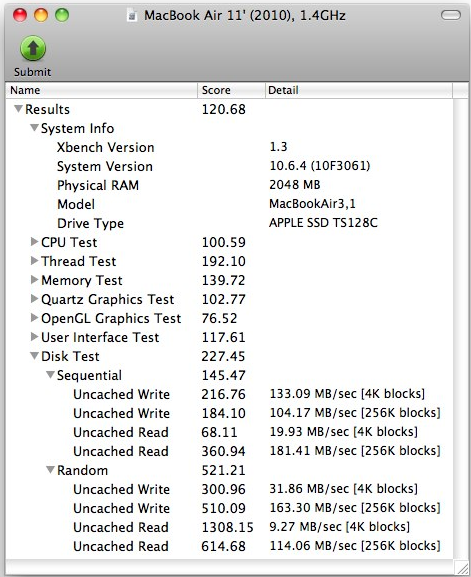Select Uncached Read row scoring 68.11

click(x=229, y=432)
